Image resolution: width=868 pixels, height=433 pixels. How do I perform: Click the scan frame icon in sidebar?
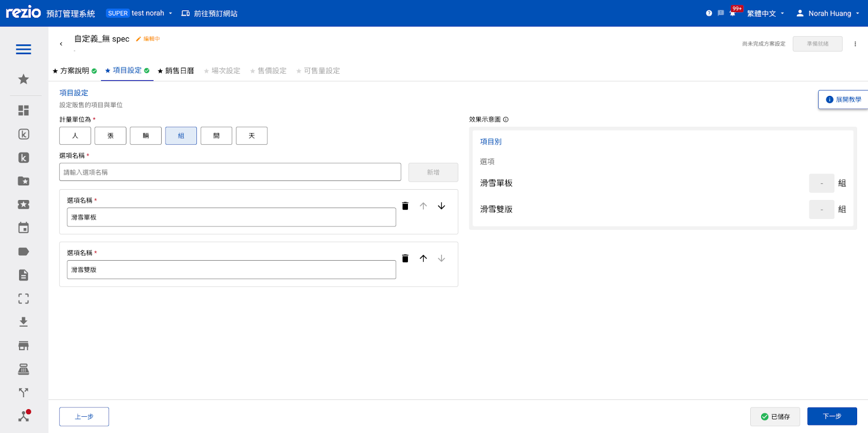click(x=23, y=299)
